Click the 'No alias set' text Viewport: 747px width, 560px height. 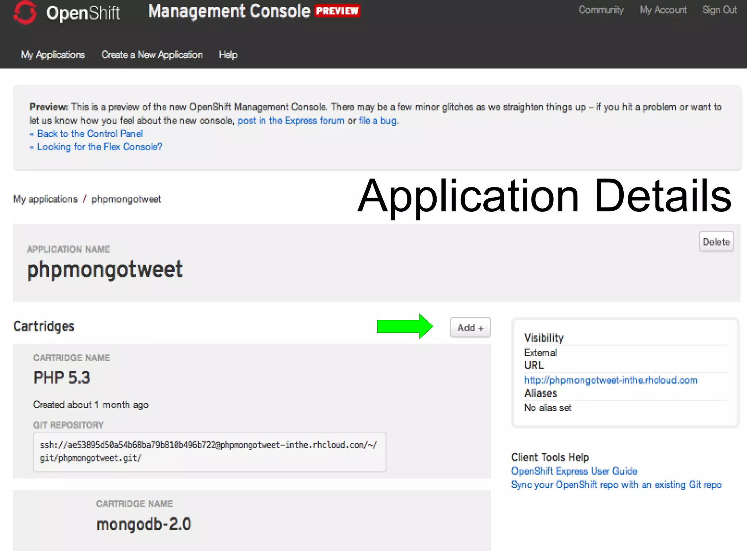pyautogui.click(x=547, y=408)
